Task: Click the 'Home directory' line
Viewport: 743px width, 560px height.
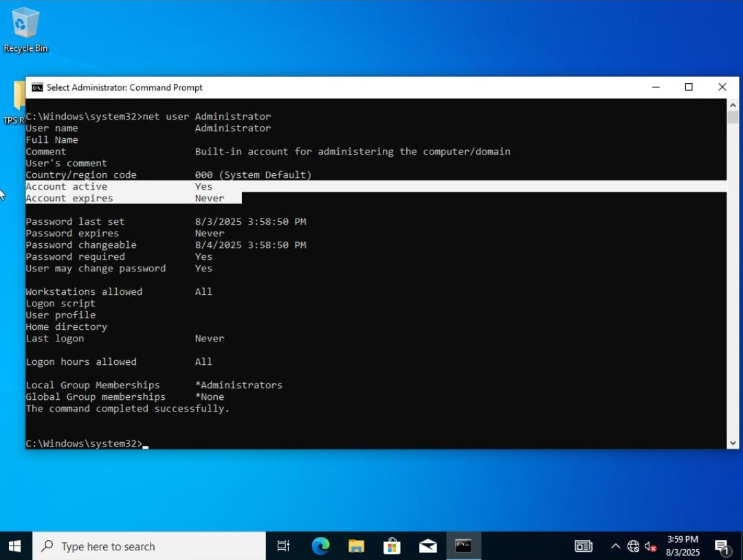Action: pos(67,327)
